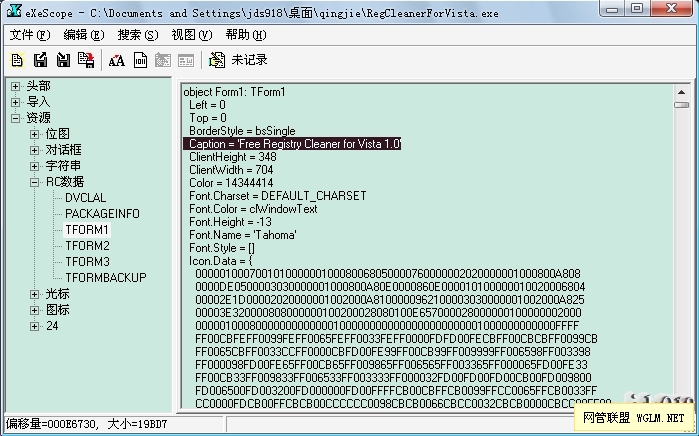Open the 搜索(S) menu

pos(138,35)
